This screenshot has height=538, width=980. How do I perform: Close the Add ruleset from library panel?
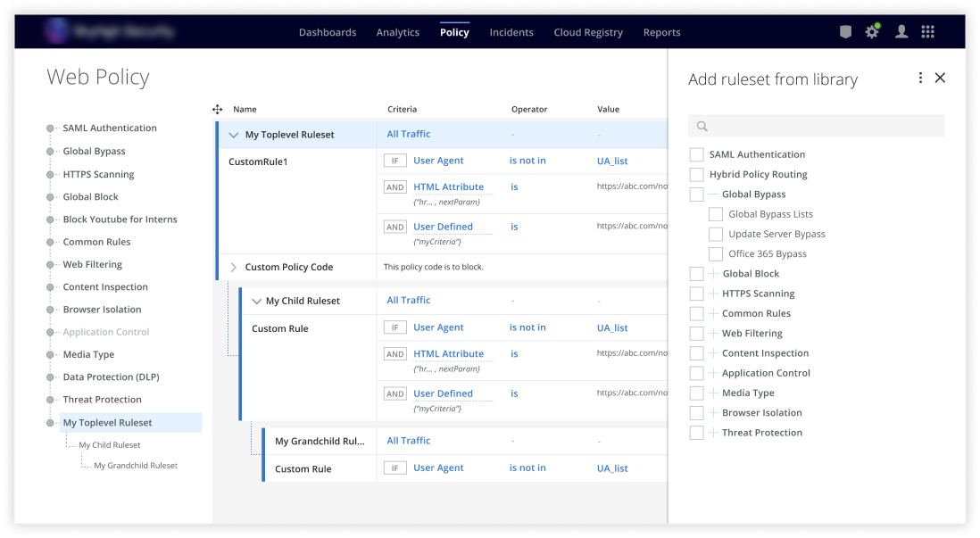[940, 79]
